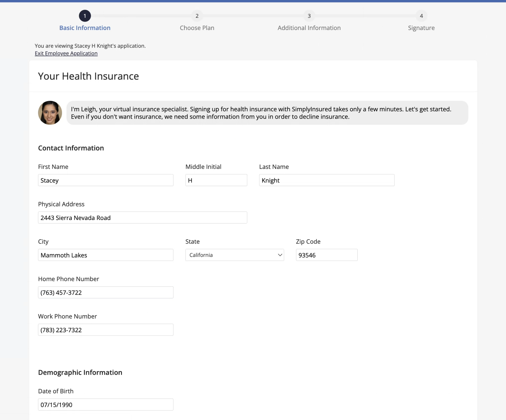Screen dimensions: 506x420
Task: Jump to the Signature step label
Action: (421, 28)
